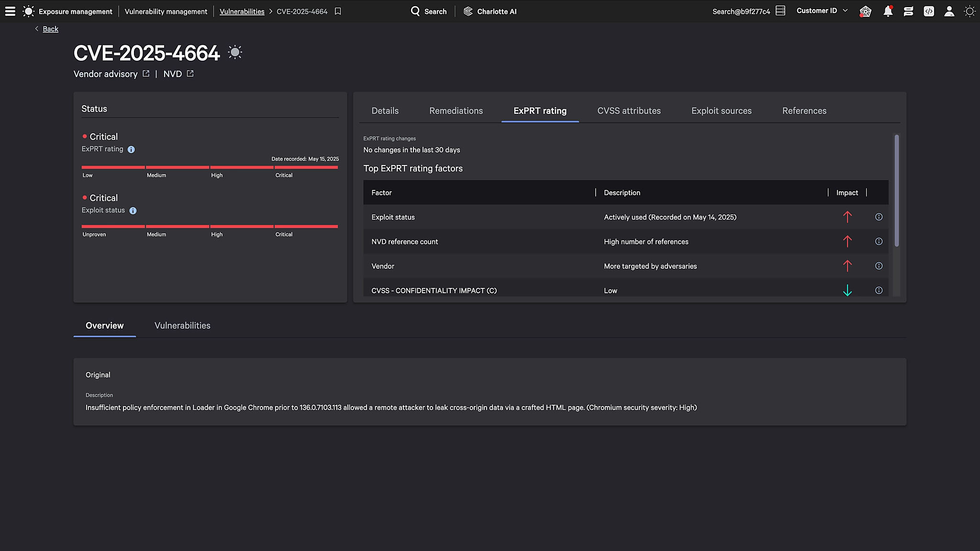Open the chat messages icon
The height and width of the screenshot is (551, 980).
[x=908, y=11]
